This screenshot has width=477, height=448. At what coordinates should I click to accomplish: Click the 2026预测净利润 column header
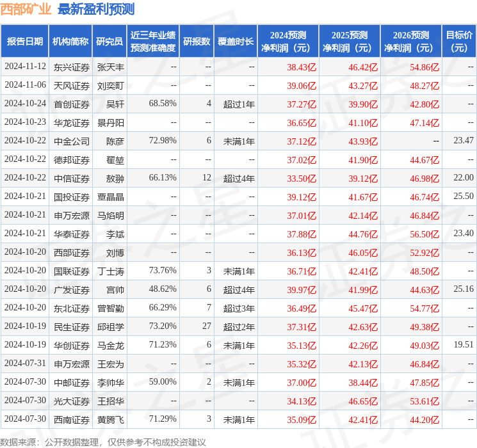tap(411, 42)
